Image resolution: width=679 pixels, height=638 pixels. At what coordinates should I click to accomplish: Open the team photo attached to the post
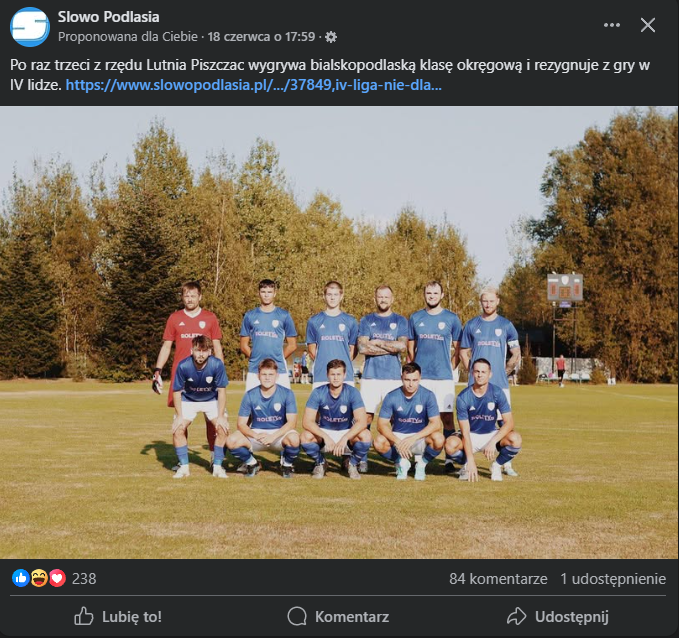(339, 332)
